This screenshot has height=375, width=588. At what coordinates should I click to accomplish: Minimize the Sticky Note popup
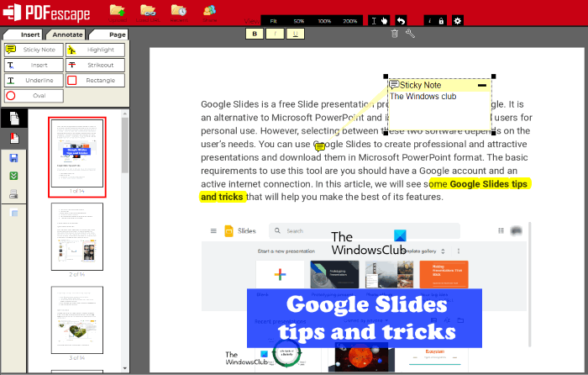[482, 86]
